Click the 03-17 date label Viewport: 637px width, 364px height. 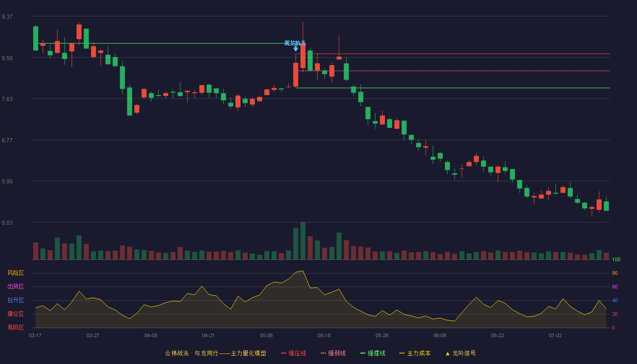(x=35, y=335)
